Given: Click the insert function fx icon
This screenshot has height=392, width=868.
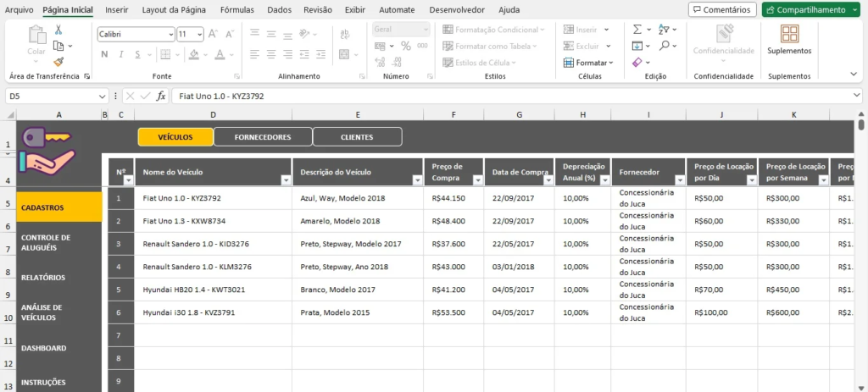Looking at the screenshot, I should point(161,96).
